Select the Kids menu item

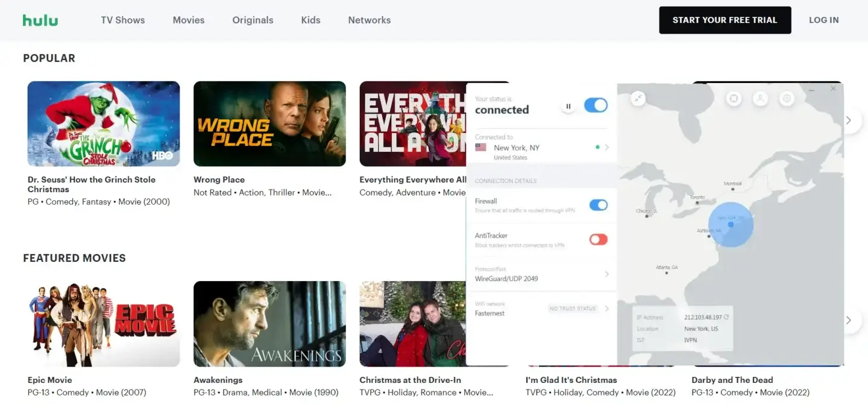(310, 19)
